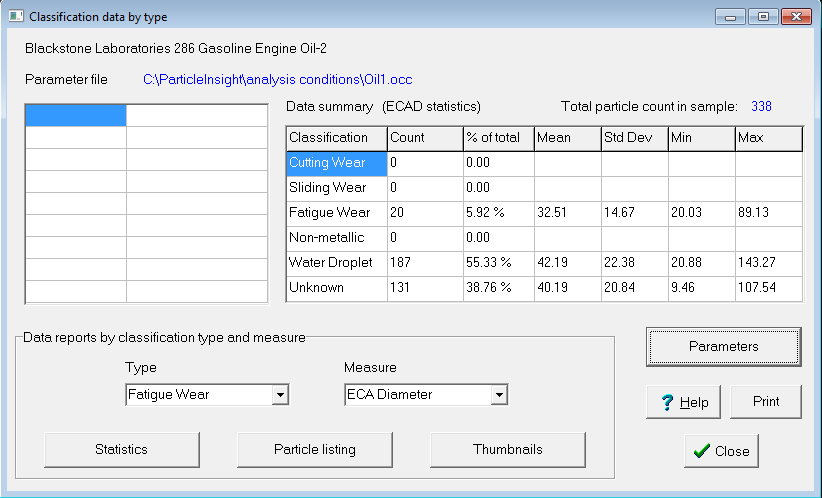Viewport: 822px width, 498px height.
Task: Click the app icon in title bar
Action: point(14,17)
